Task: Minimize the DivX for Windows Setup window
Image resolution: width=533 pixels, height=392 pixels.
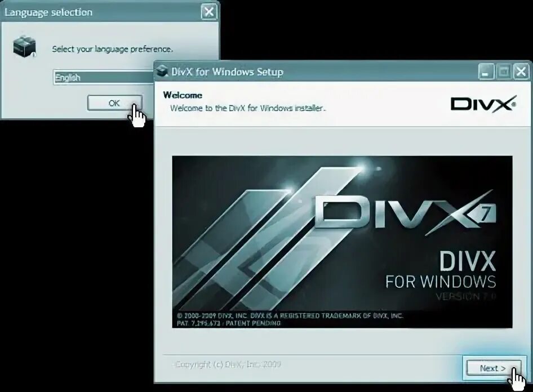Action: 486,72
